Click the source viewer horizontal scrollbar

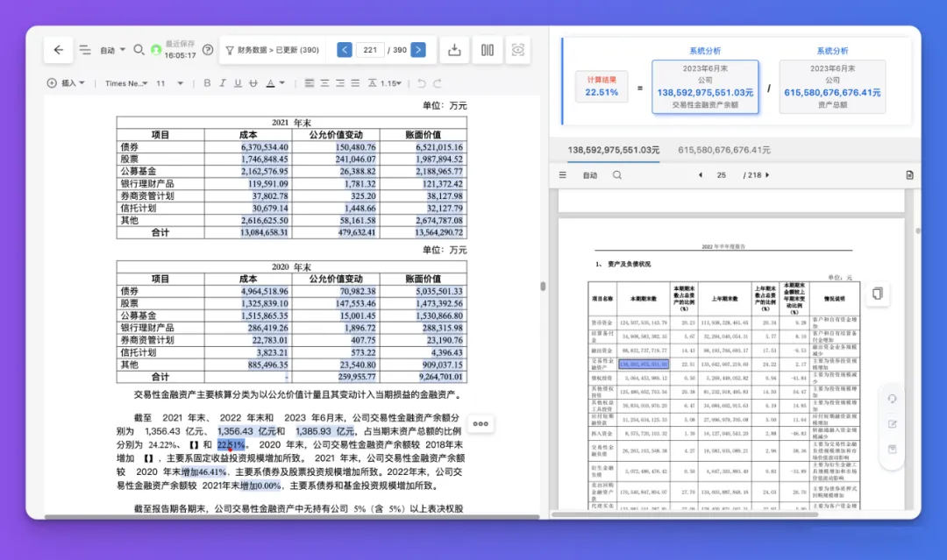coord(684,514)
